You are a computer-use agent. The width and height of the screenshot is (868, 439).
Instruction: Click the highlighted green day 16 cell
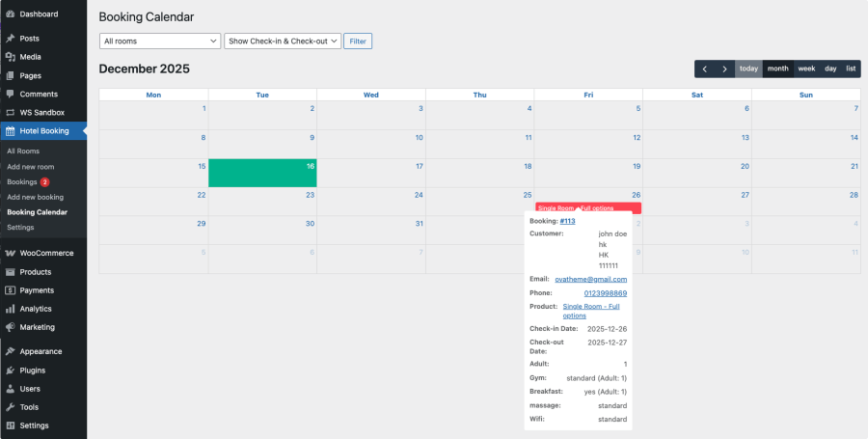tap(262, 174)
